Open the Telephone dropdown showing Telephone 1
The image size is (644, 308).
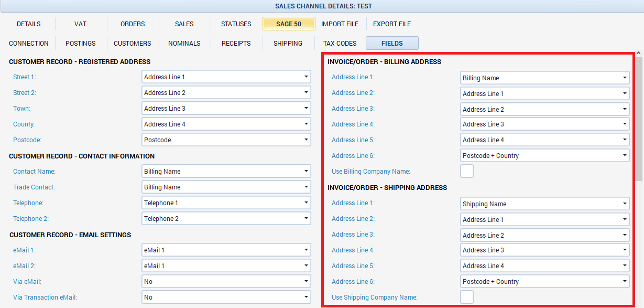226,203
